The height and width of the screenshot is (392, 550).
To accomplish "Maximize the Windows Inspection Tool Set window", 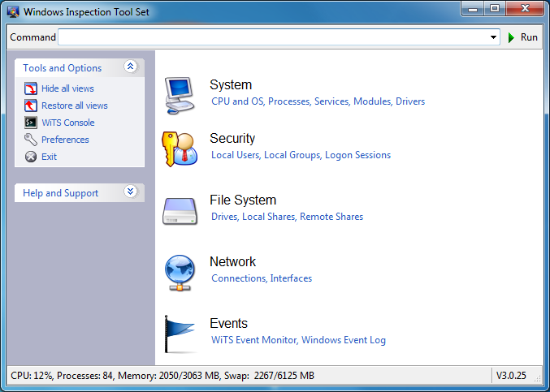I will [495, 9].
